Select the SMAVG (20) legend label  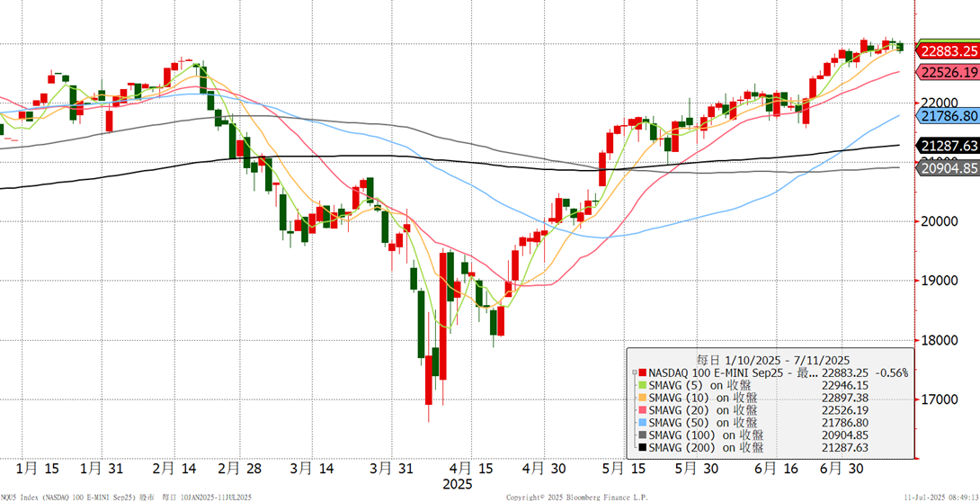click(x=702, y=411)
